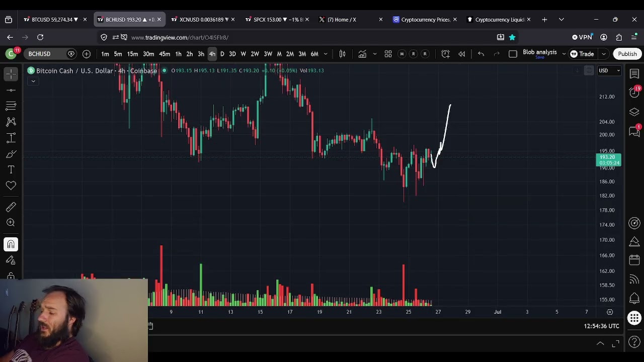Open the watchlist panel
The width and height of the screenshot is (644, 362).
click(x=634, y=74)
